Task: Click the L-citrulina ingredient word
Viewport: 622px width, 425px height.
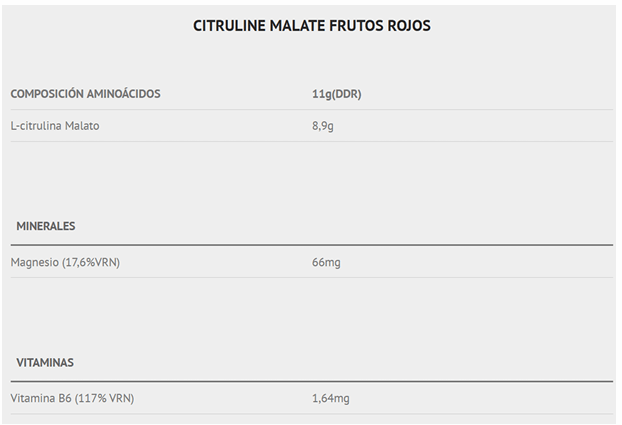Action: coord(34,126)
